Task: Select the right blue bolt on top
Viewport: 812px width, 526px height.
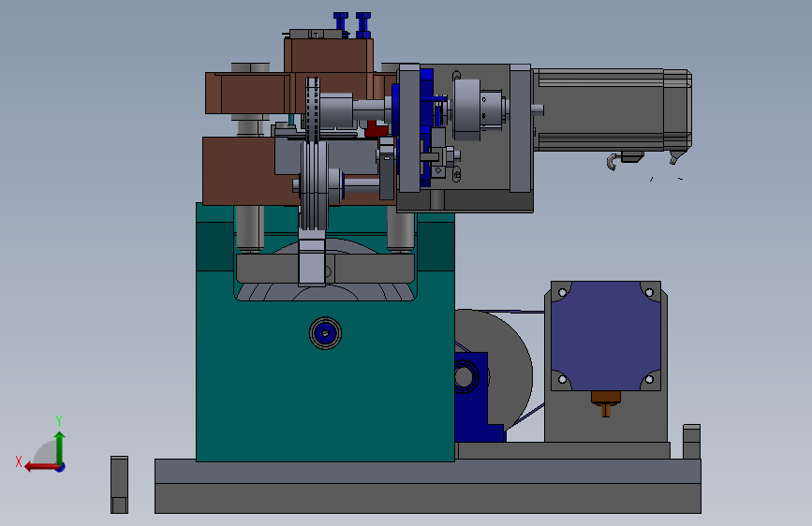Action: pyautogui.click(x=363, y=25)
